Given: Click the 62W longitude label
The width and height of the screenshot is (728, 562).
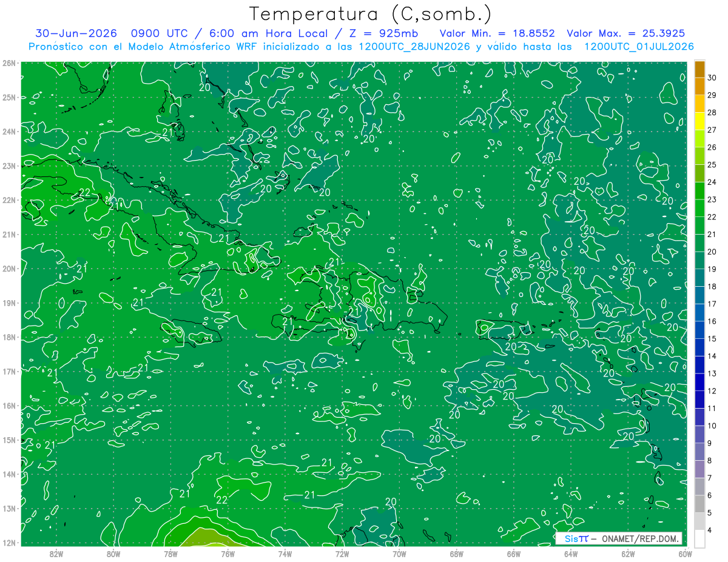Looking at the screenshot, I should (x=628, y=554).
